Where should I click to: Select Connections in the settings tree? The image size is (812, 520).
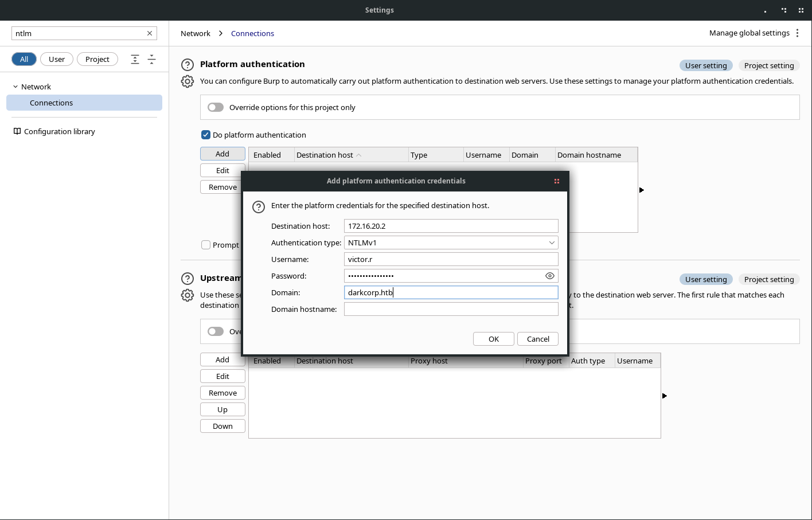pos(52,103)
